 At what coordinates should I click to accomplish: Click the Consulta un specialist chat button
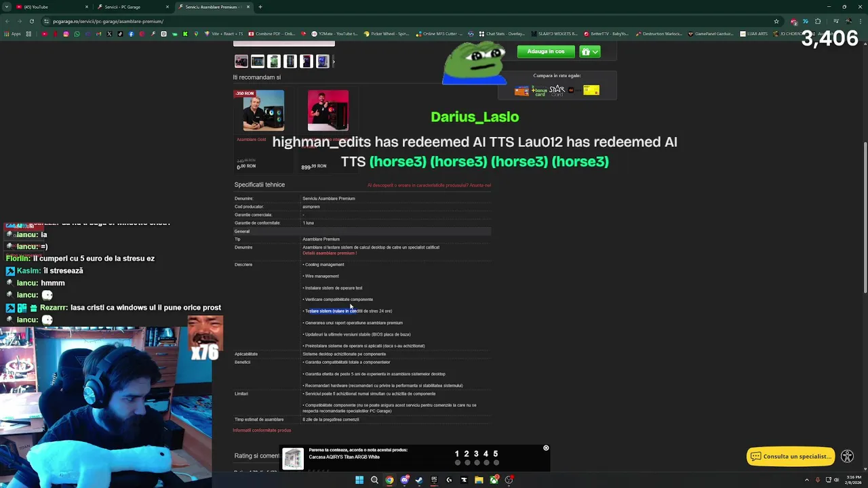pos(791,456)
